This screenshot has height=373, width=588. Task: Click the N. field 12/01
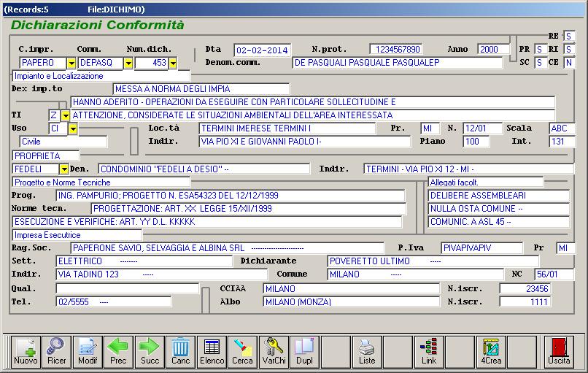[x=482, y=128]
